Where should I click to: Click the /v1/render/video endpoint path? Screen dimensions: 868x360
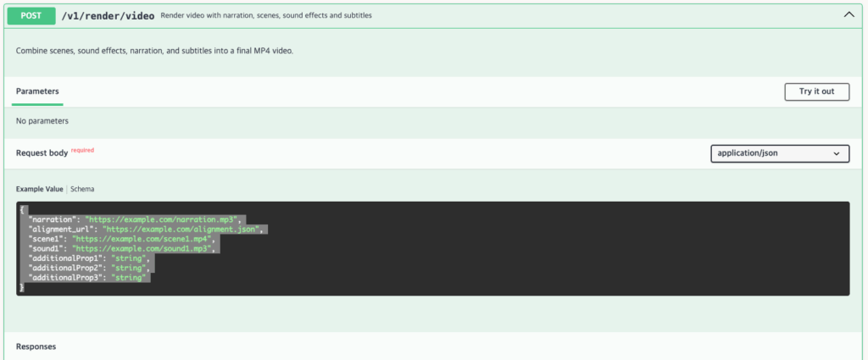point(108,15)
